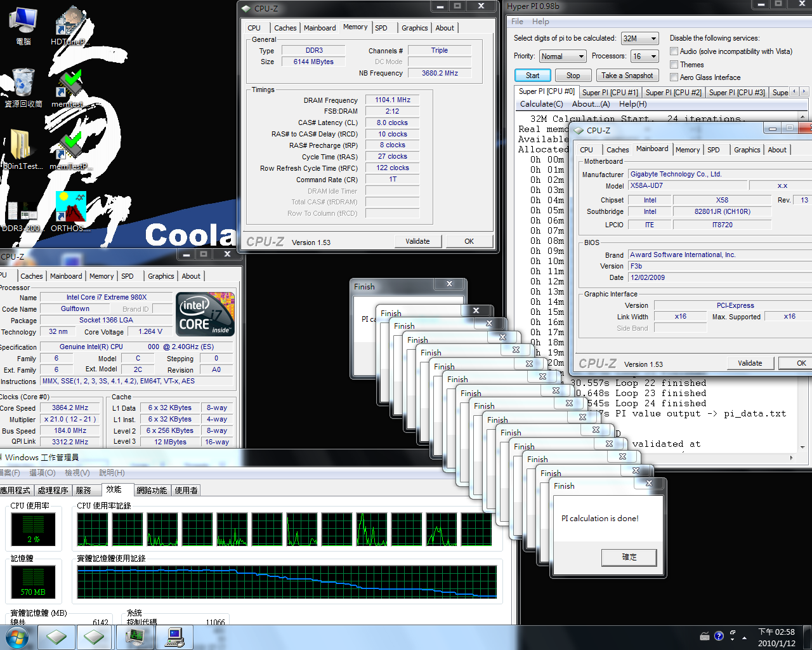Select the second green chip taskbar icon
The height and width of the screenshot is (650, 812).
[x=95, y=637]
